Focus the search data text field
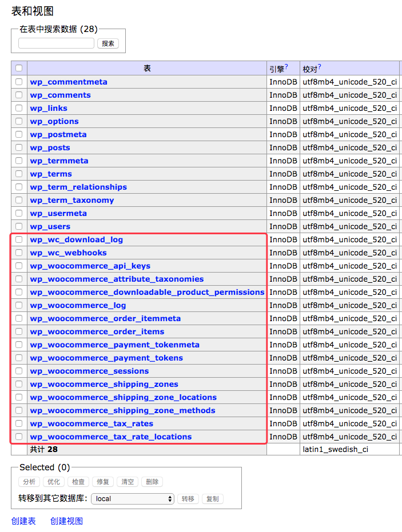Viewport: 402px width, 532px height. 56,43
